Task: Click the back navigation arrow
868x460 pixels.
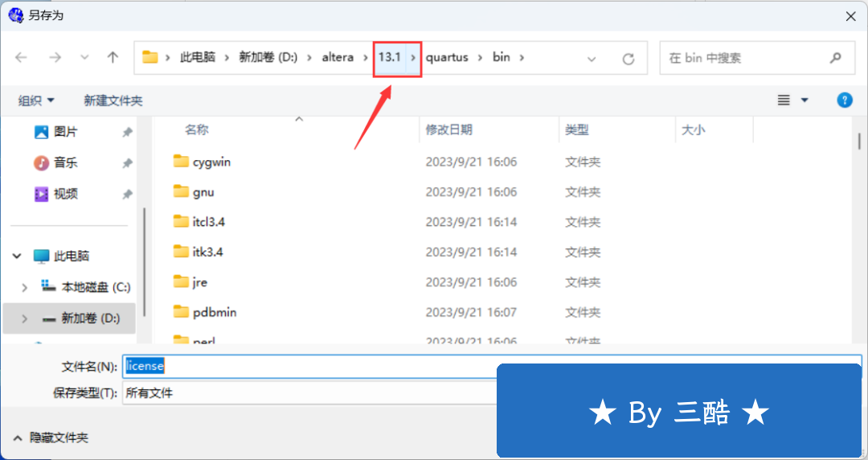Action: pyautogui.click(x=21, y=58)
